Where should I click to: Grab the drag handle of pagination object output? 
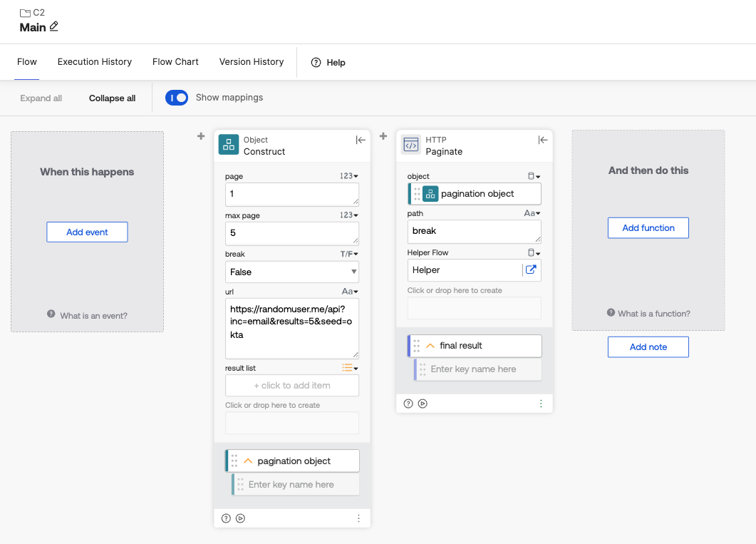(234, 461)
